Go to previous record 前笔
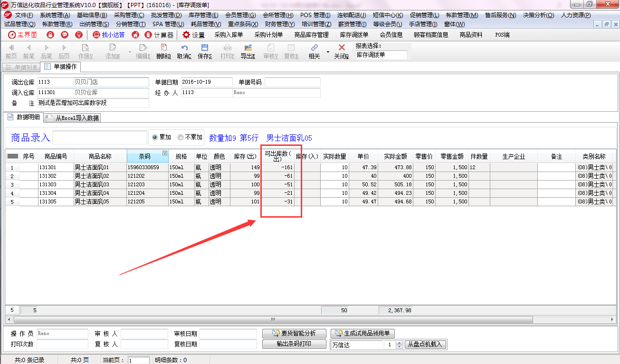This screenshot has width=620, height=364. 29,51
